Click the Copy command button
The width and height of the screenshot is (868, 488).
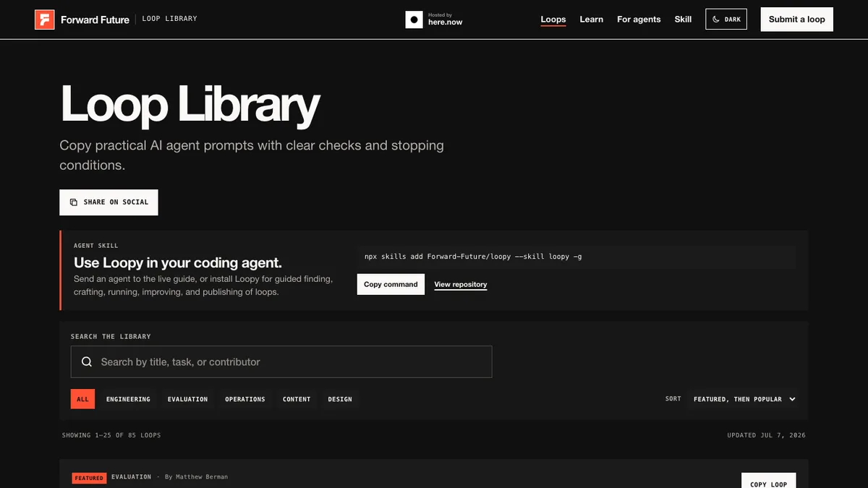391,284
